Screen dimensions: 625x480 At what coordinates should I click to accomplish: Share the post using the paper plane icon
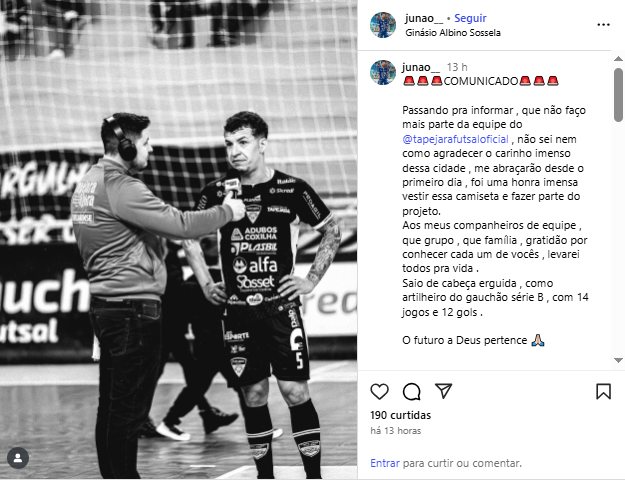pos(443,391)
